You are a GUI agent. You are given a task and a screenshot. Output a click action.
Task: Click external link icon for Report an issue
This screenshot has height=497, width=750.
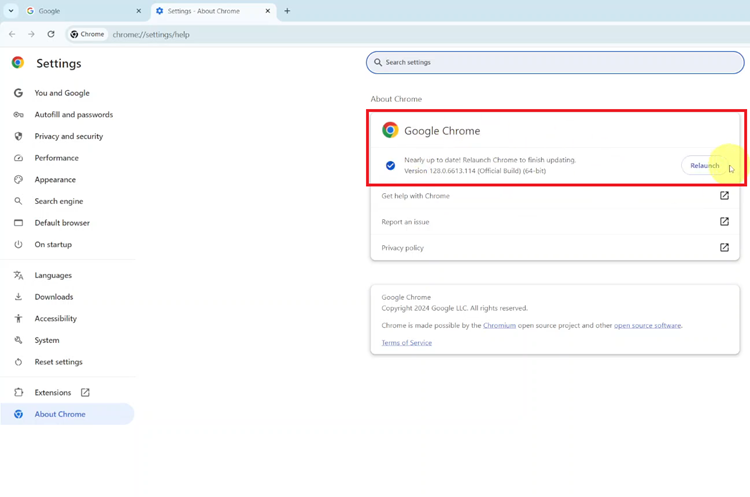pyautogui.click(x=724, y=221)
